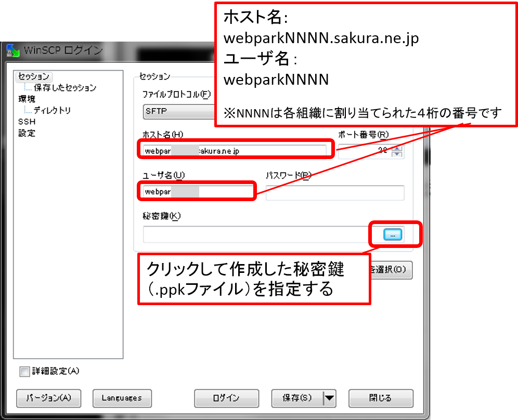Screen dimensions: 518x420
Task: Open the Languages button
Action: [x=122, y=398]
